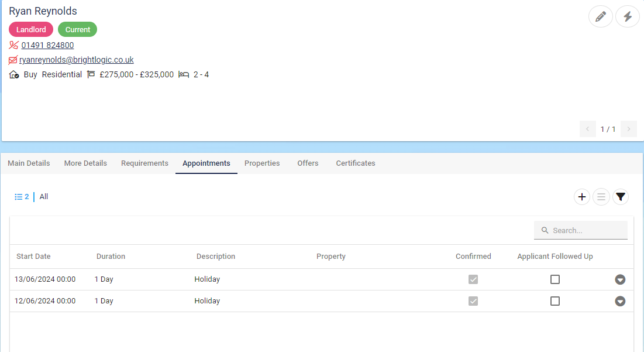Screen dimensions: 644x352
Task: Check Applicant Followed Up for 12/06/2024 row
Action: pyautogui.click(x=555, y=301)
